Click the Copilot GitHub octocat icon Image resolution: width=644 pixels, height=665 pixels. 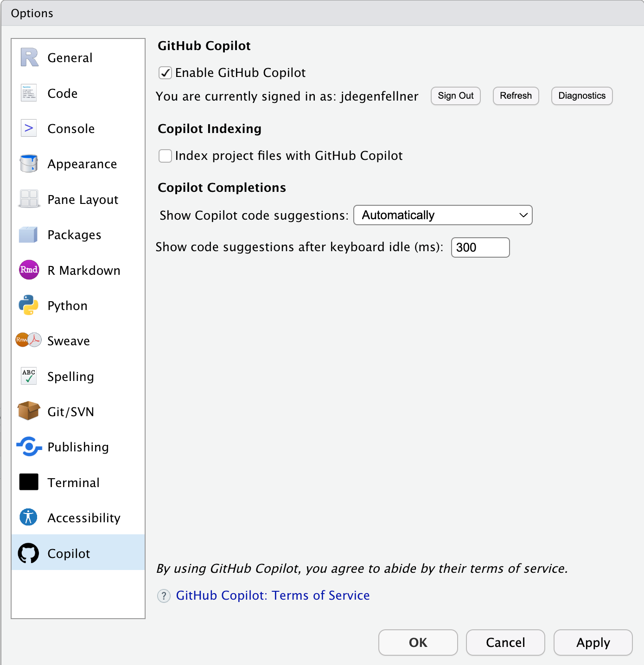pyautogui.click(x=28, y=553)
